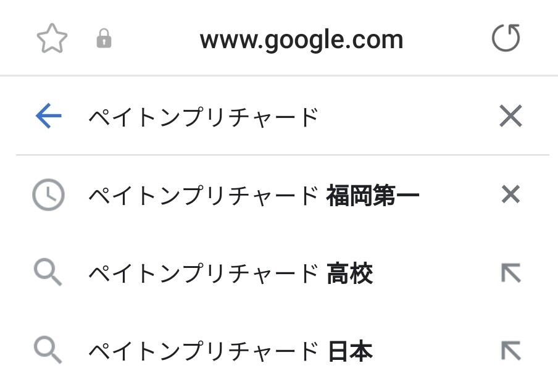Image resolution: width=558 pixels, height=392 pixels.
Task: Select the ペイトンプリチャード 福岡第一 suggestion
Action: (x=253, y=196)
